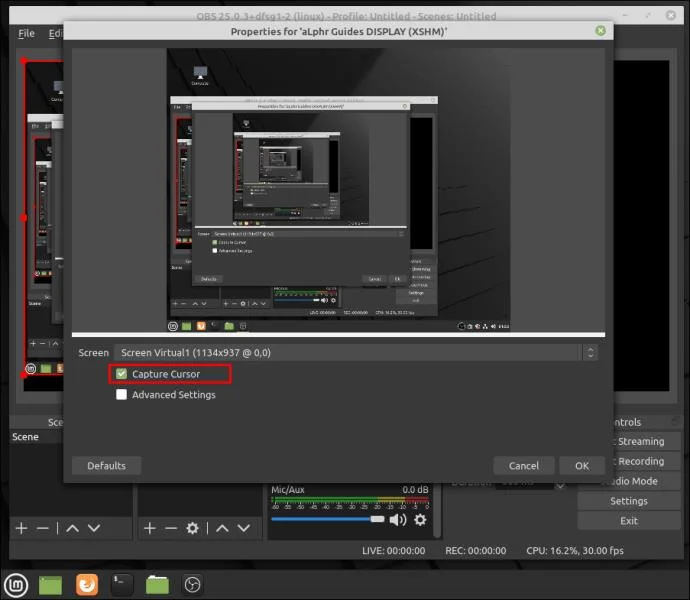Viewport: 690px width, 600px height.
Task: Open the transition duration dropdown arrow
Action: click(560, 486)
